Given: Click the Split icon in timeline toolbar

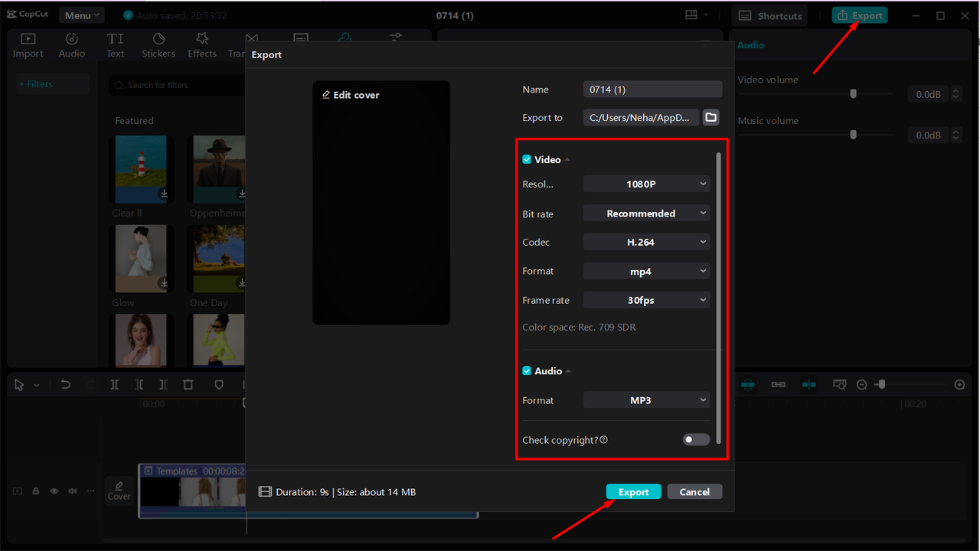Looking at the screenshot, I should tap(114, 385).
